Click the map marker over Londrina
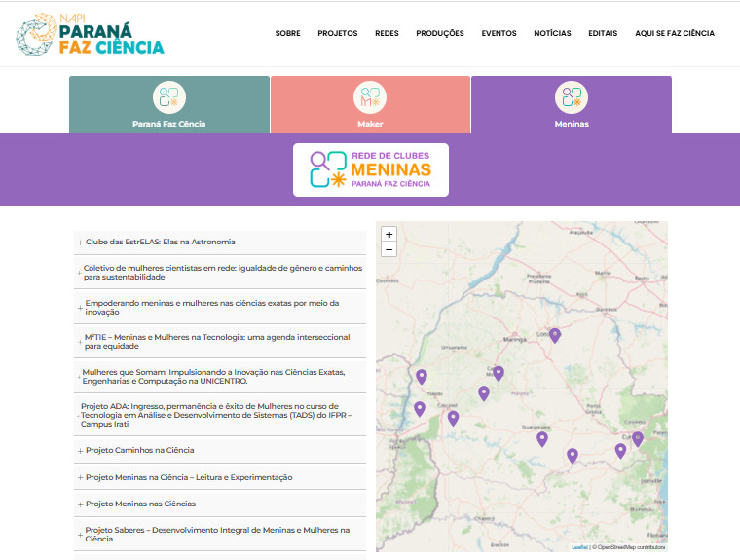 [555, 335]
